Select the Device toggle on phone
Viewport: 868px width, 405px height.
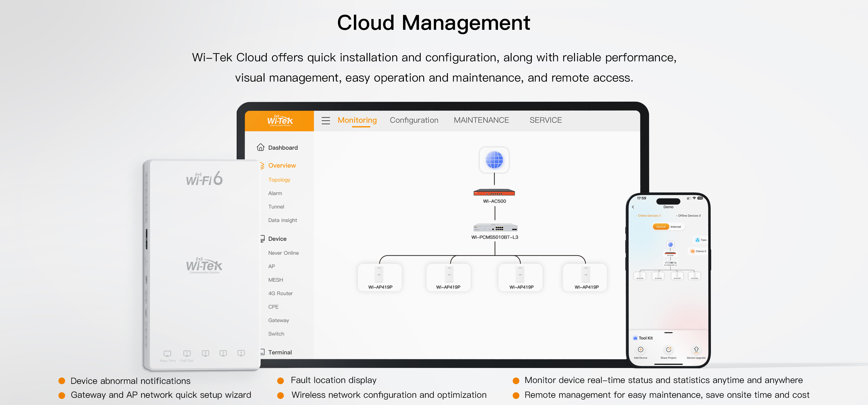coord(661,227)
